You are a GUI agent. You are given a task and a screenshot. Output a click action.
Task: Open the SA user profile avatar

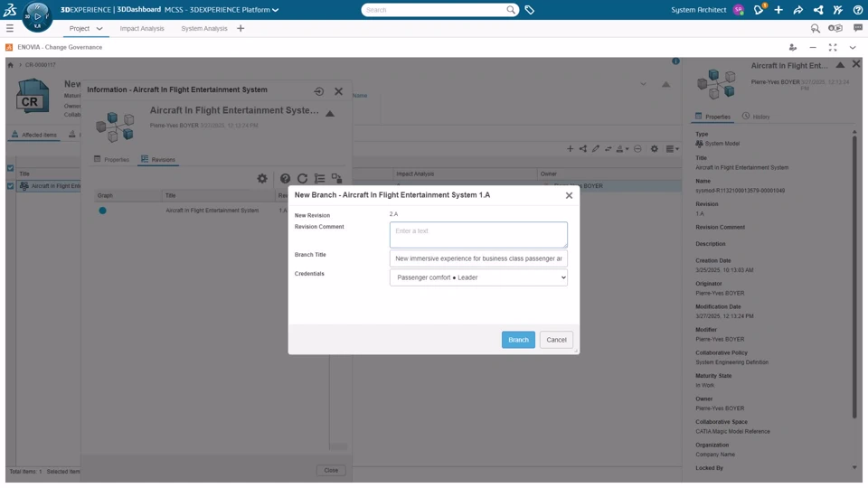click(738, 9)
